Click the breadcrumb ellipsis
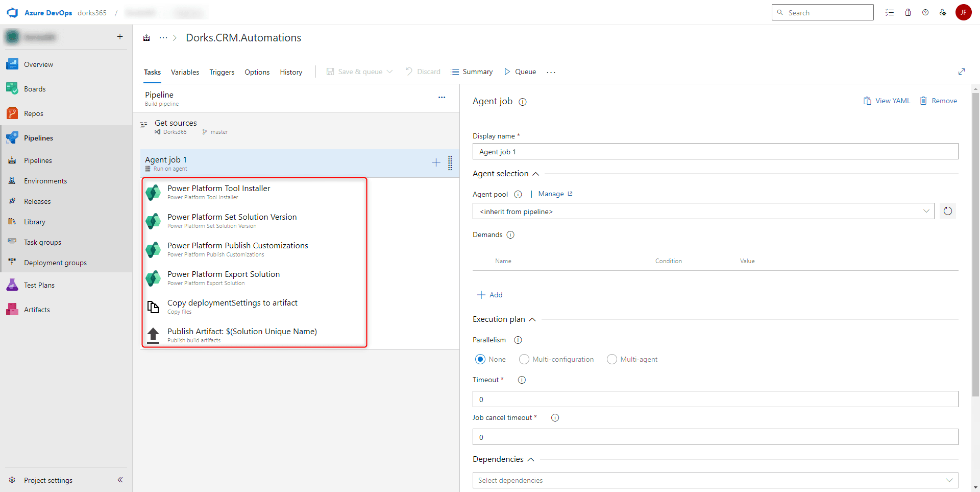This screenshot has width=980, height=492. (x=163, y=38)
